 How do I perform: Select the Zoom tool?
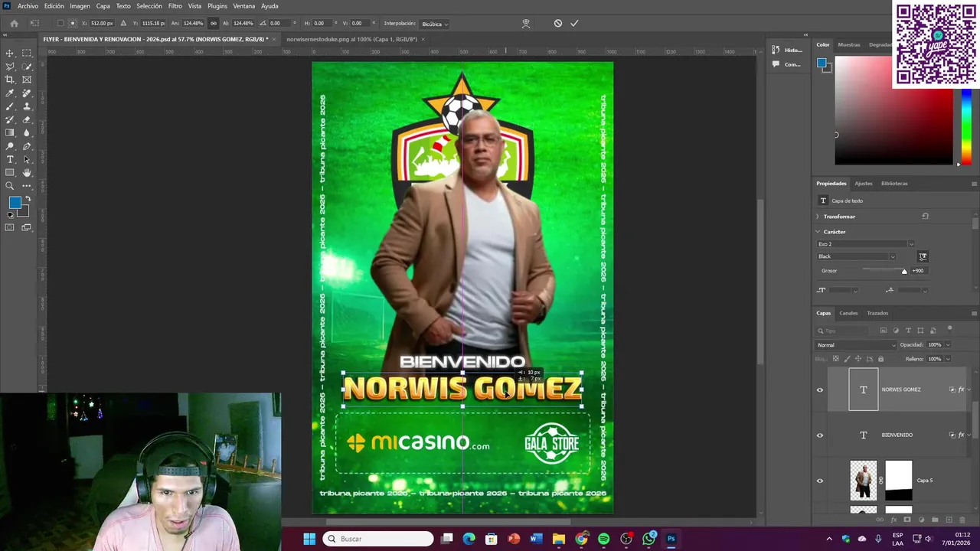10,186
